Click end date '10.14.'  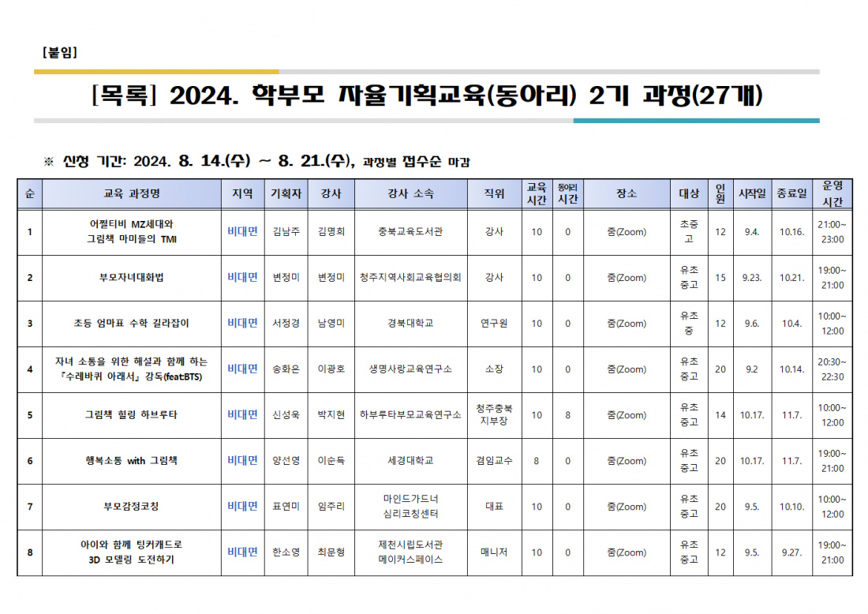tap(791, 369)
